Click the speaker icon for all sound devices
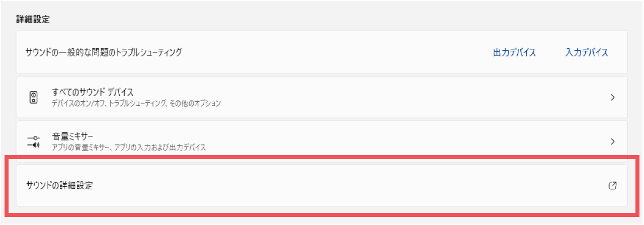The image size is (644, 225). coord(34,97)
